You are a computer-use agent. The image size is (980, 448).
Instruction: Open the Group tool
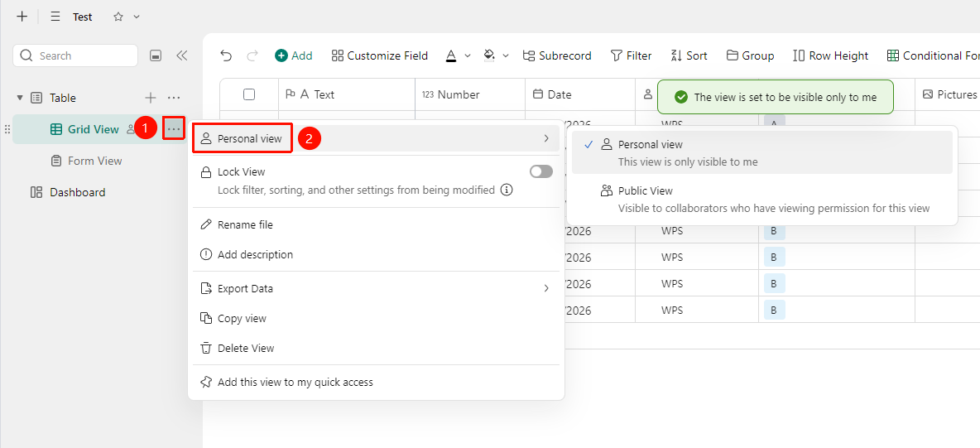[x=750, y=55]
